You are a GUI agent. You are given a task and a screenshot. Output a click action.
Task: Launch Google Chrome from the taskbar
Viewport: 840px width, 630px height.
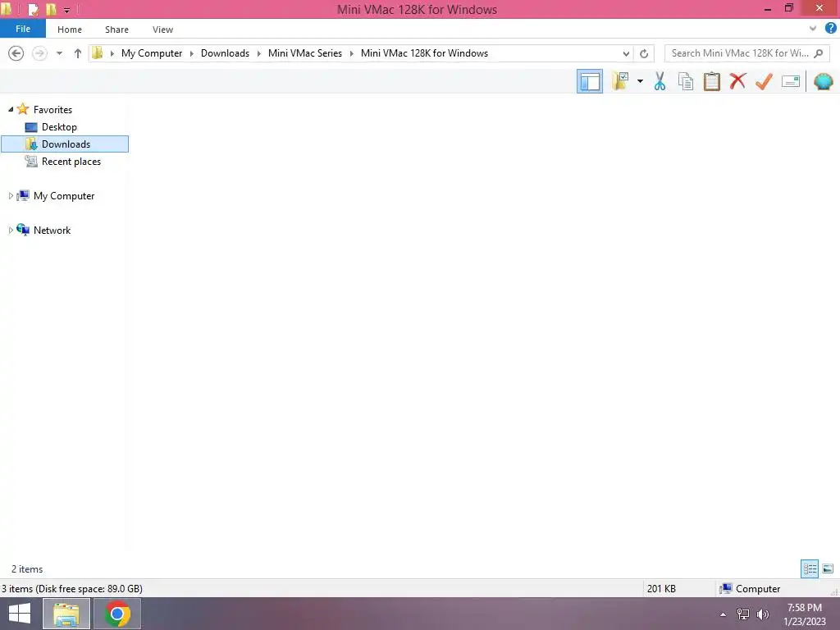click(x=117, y=614)
